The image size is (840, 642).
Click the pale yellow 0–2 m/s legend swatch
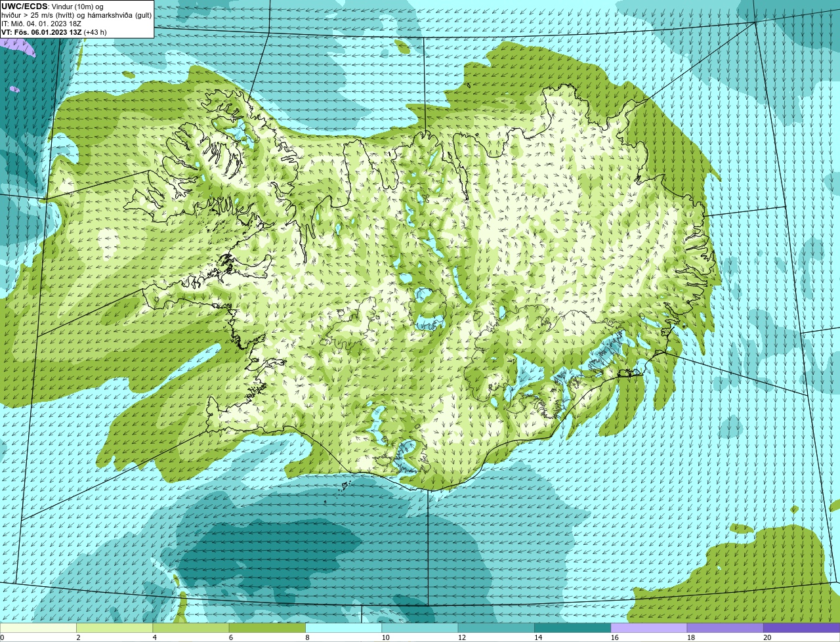click(38, 628)
